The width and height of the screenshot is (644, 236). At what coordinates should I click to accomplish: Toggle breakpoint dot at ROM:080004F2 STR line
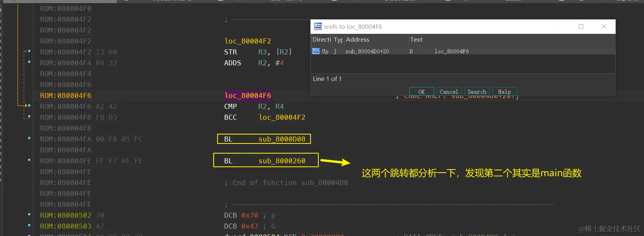pyautogui.click(x=29, y=51)
